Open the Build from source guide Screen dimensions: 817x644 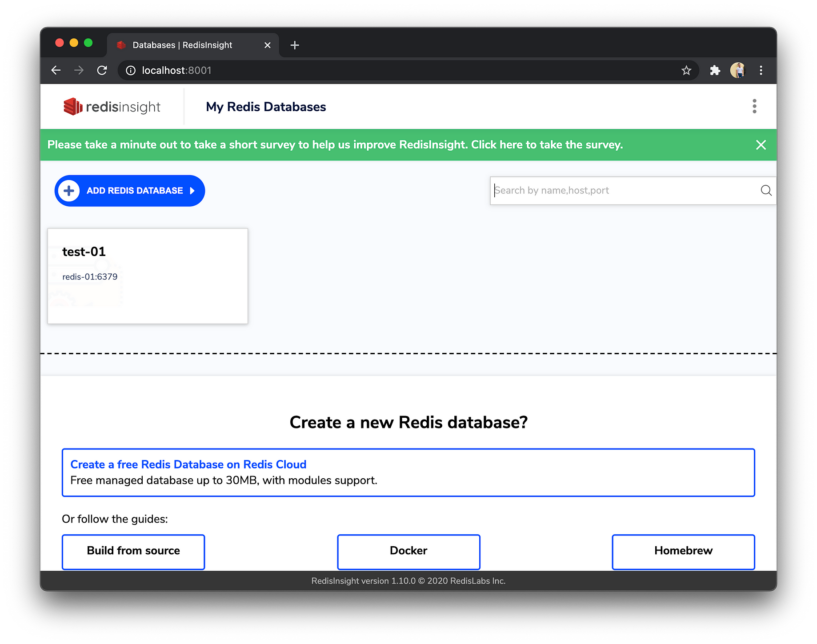[133, 551]
